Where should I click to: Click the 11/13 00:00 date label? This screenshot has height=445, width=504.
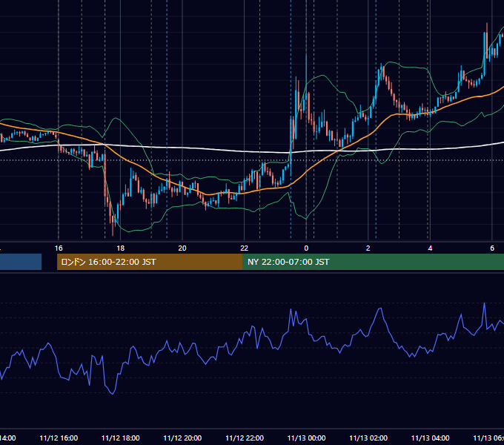coord(306,438)
